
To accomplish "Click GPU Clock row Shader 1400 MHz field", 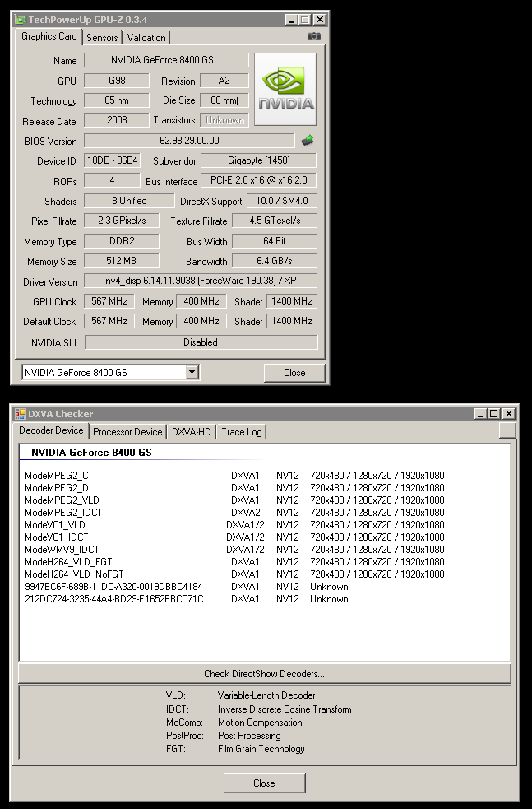I will tap(291, 300).
